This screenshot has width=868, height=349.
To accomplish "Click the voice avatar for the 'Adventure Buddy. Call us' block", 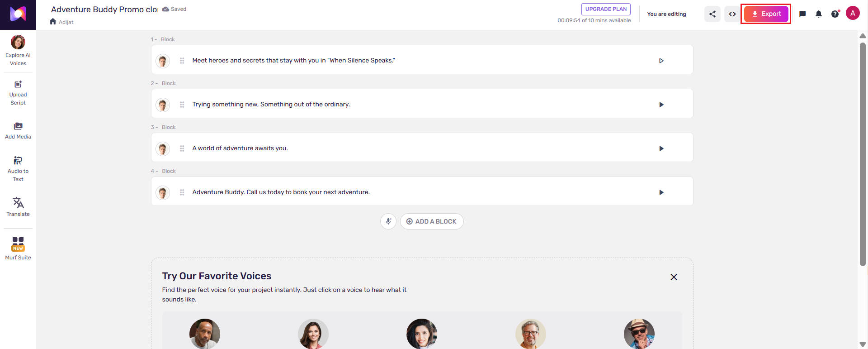I will (x=163, y=192).
